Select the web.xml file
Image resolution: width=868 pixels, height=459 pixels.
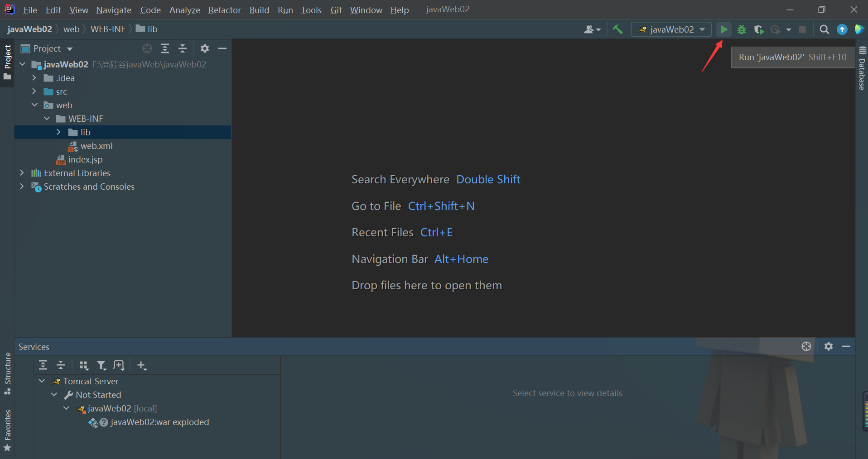click(96, 146)
